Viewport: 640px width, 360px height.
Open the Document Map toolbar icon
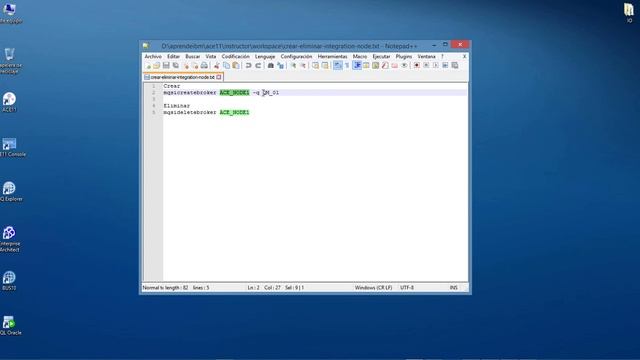[x=376, y=66]
